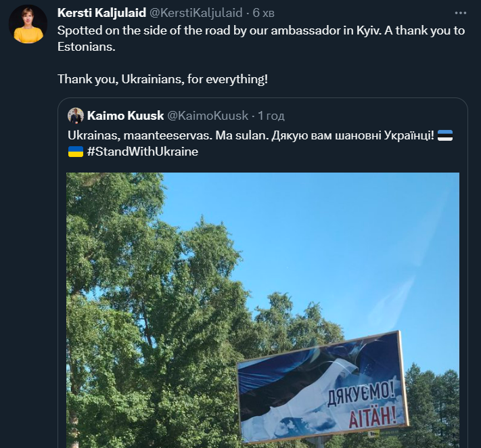Open the Kersti Kaljulaid display name
481x448 pixels.
tap(101, 13)
